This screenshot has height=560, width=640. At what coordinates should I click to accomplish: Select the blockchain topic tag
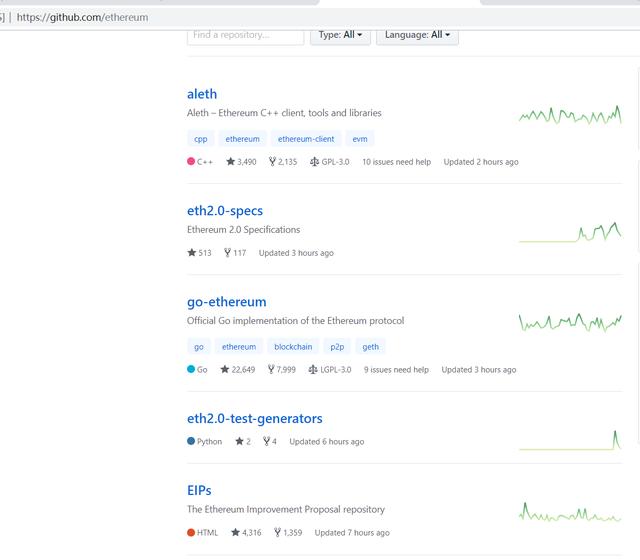coord(293,347)
